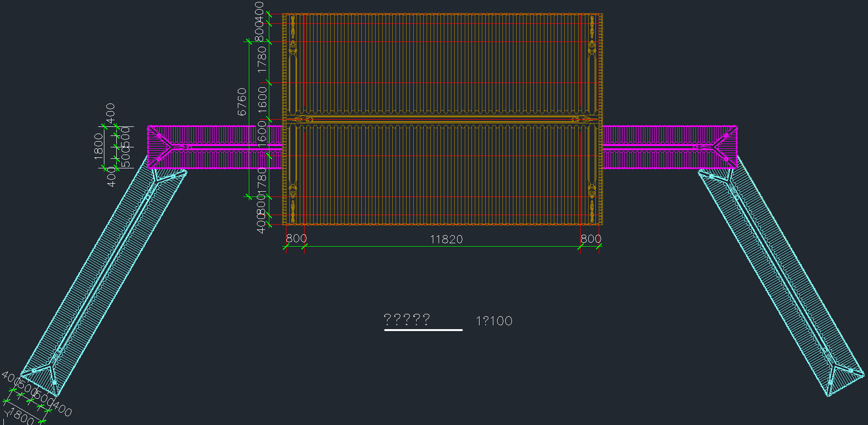Select the white underline beneath the title
Image resolution: width=868 pixels, height=425 pixels.
pyautogui.click(x=423, y=330)
